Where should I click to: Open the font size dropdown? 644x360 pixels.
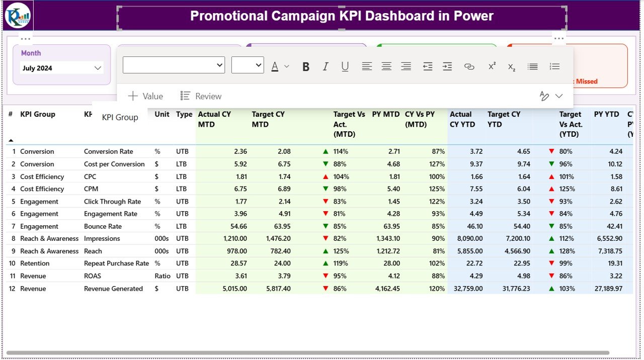coord(248,64)
